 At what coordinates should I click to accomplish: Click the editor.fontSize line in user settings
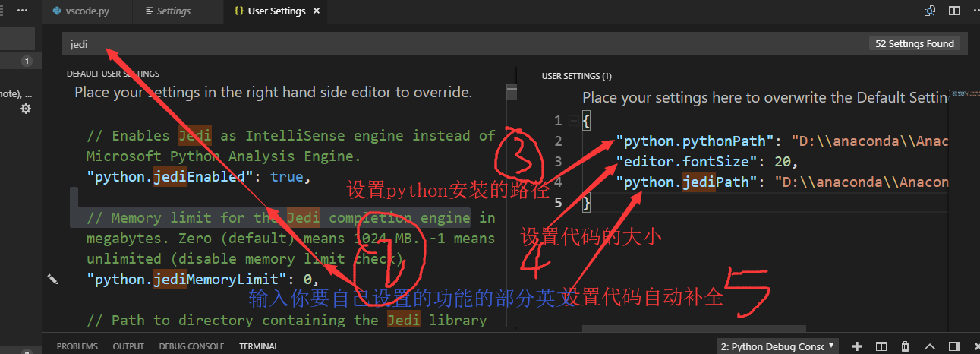pos(707,162)
